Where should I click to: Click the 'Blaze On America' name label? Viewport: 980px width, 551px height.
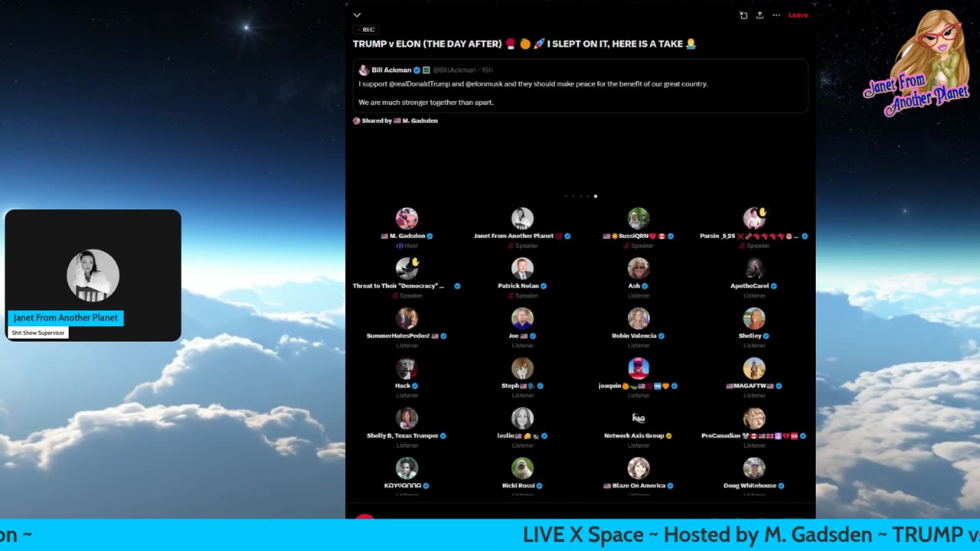coord(639,485)
